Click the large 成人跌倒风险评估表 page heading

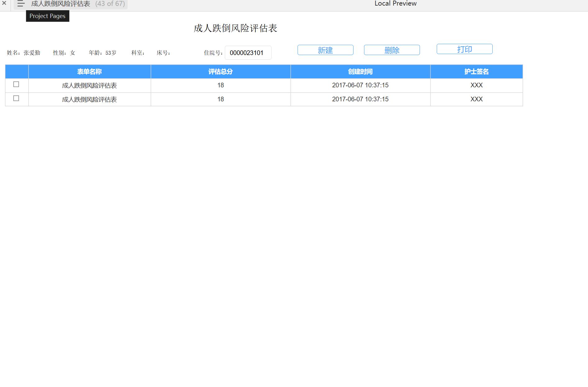click(235, 28)
